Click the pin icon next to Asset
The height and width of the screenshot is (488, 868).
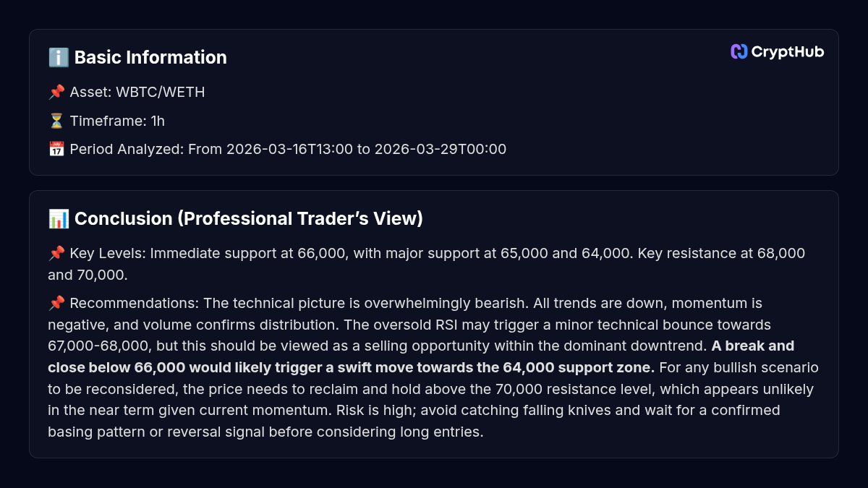point(56,93)
